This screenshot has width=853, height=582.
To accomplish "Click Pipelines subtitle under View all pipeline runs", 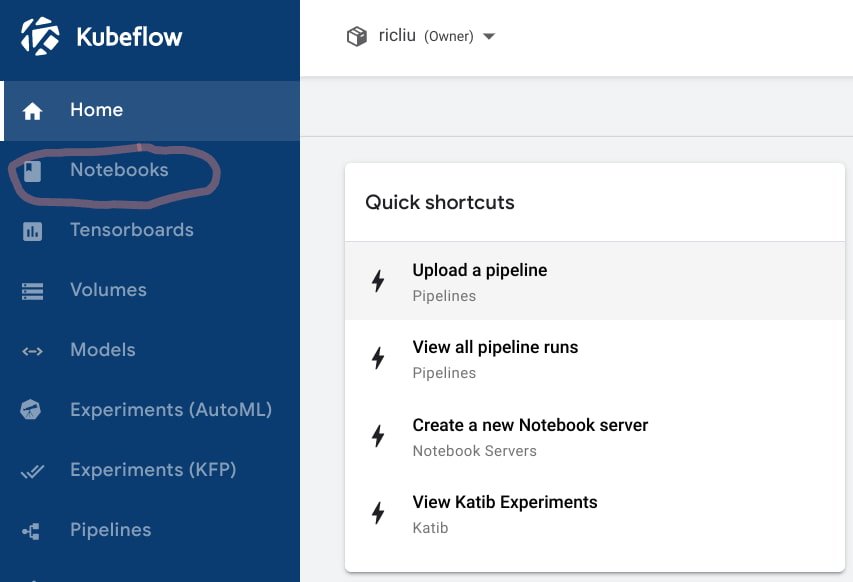I will point(444,373).
